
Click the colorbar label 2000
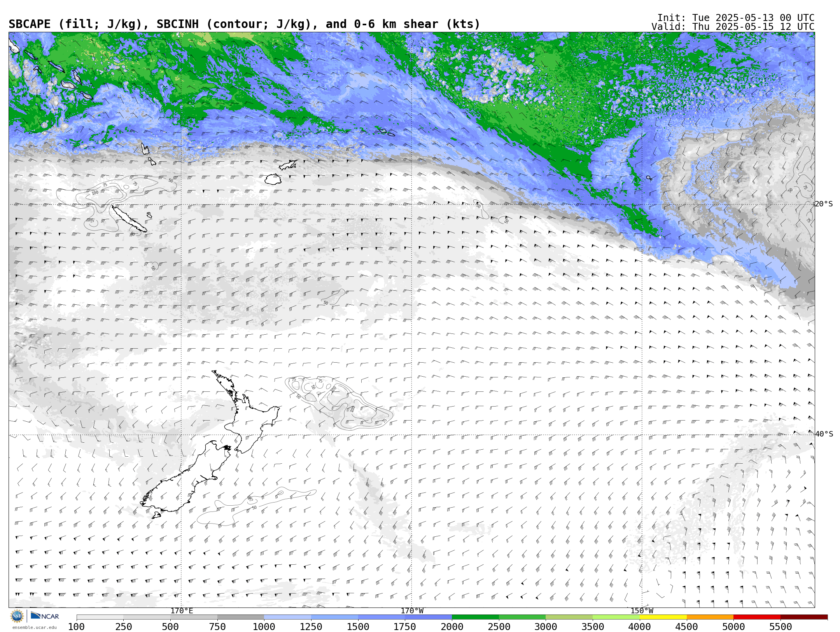point(452,627)
